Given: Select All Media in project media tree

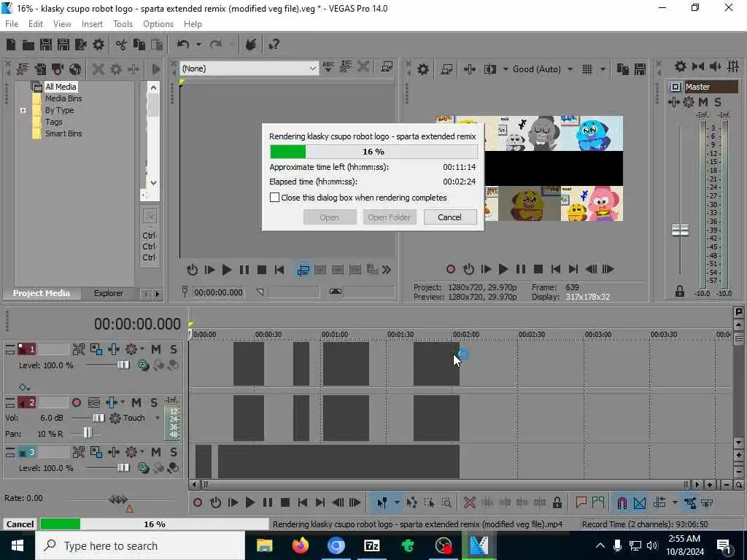Looking at the screenshot, I should tap(61, 87).
